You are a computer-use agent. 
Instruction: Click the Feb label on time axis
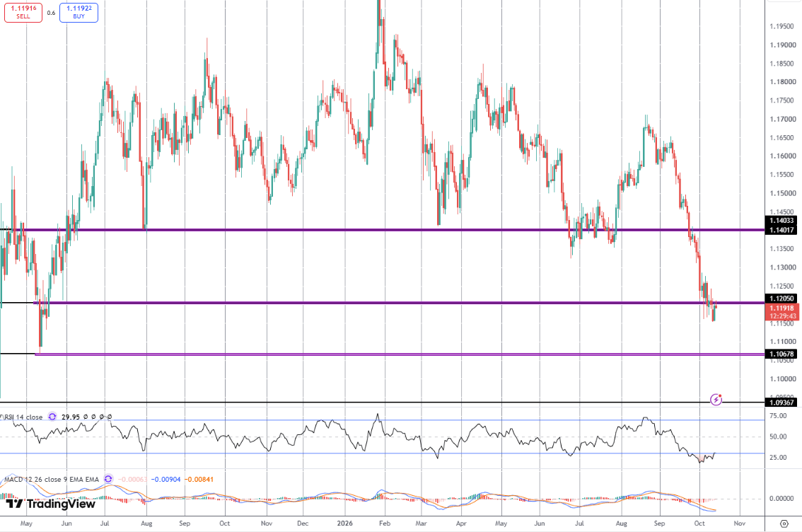click(385, 524)
